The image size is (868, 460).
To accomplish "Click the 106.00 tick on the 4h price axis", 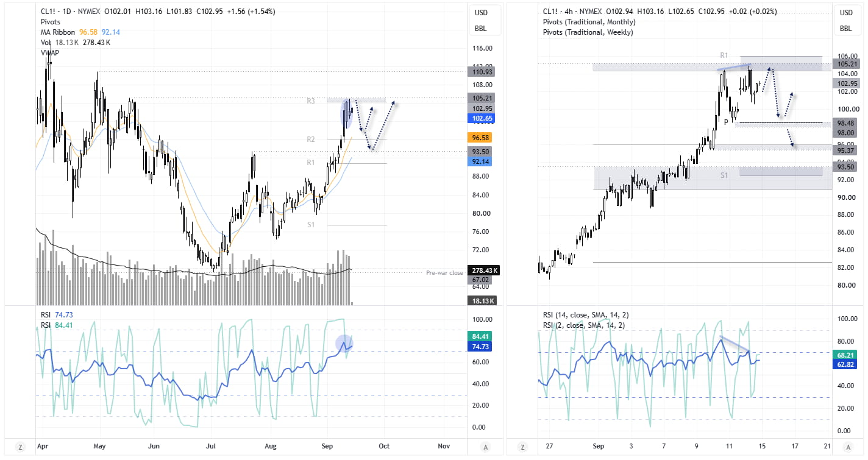I will 848,57.
